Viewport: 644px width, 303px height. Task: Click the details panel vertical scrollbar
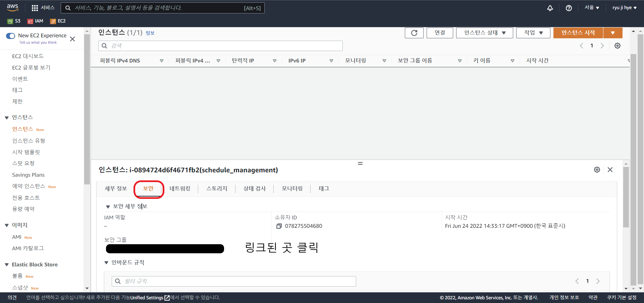(626, 197)
